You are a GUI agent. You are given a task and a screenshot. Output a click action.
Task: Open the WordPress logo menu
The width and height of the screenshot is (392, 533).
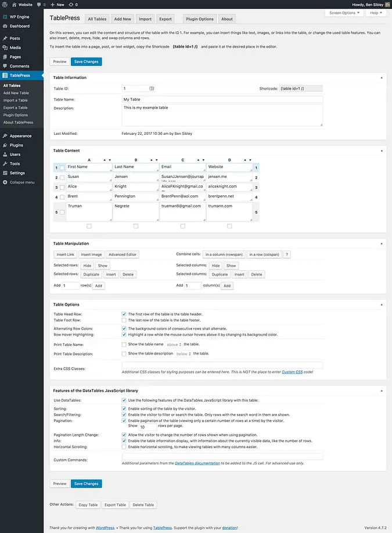pos(5,5)
